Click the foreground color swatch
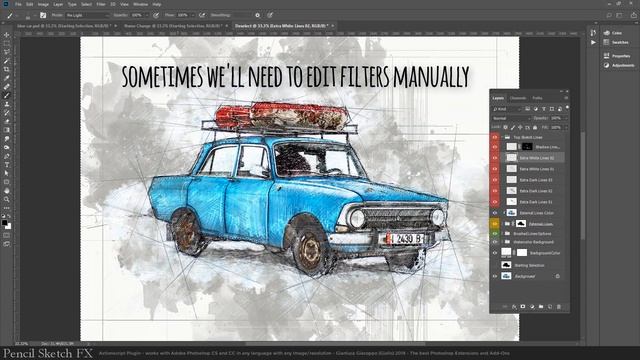Viewport: 640px width, 360px height. pos(4,223)
